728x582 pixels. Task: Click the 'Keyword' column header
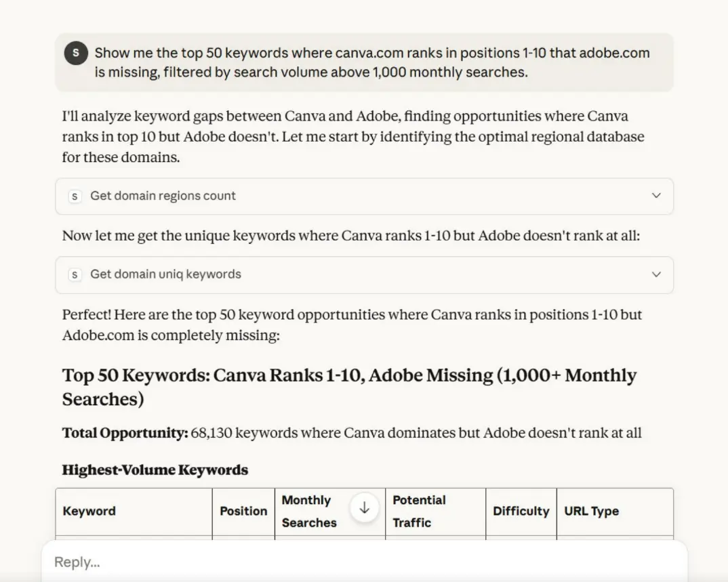tap(89, 512)
